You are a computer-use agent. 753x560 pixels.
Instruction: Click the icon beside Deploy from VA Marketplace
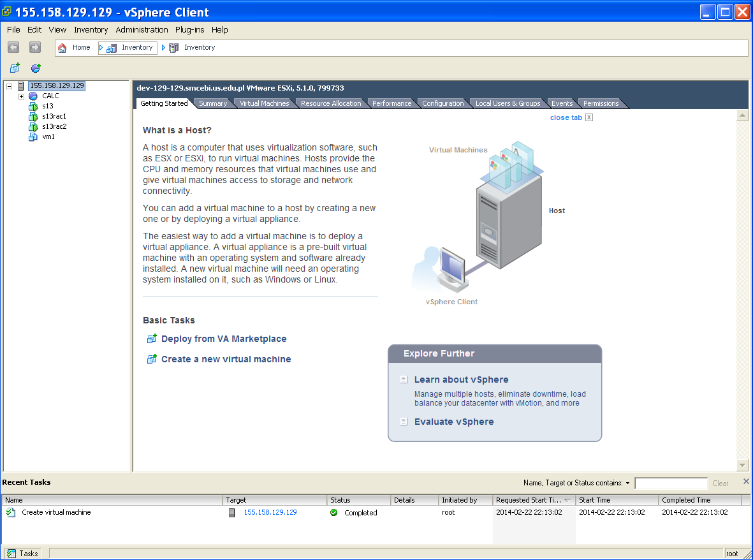pyautogui.click(x=152, y=339)
